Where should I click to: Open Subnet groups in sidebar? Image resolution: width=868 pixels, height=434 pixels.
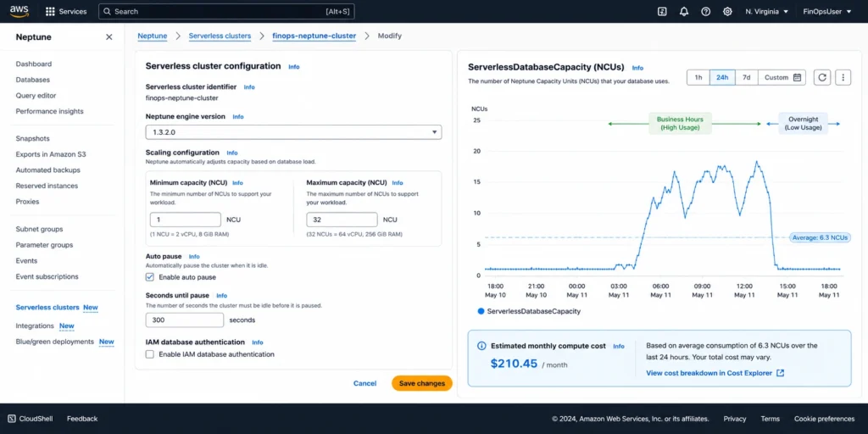(x=39, y=229)
